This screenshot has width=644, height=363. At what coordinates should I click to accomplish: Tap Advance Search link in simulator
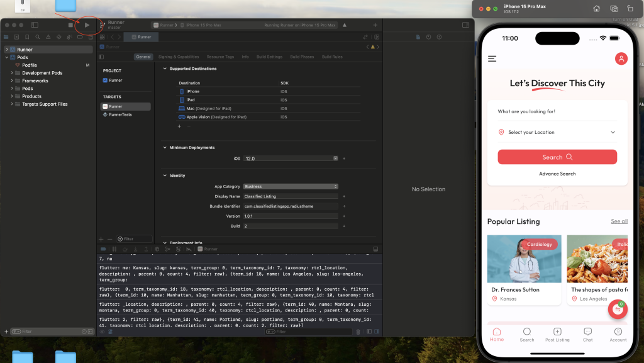(x=557, y=174)
